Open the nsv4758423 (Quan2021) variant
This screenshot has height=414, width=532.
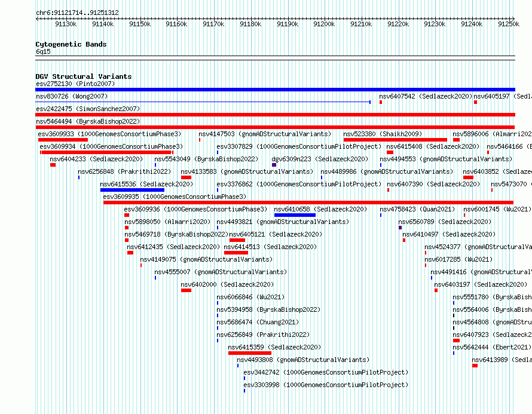(417, 209)
